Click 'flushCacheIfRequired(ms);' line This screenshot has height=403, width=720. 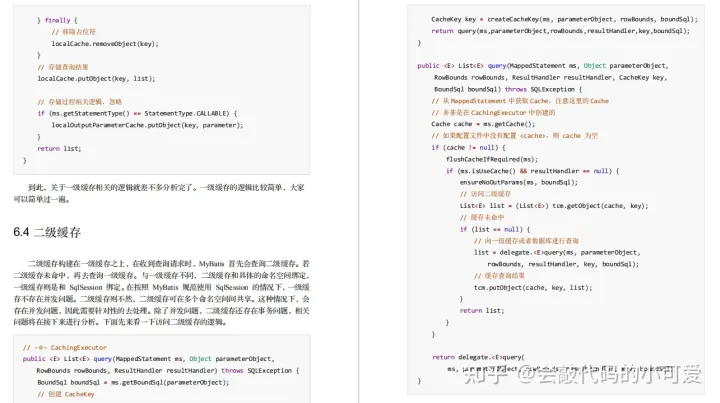tap(491, 159)
